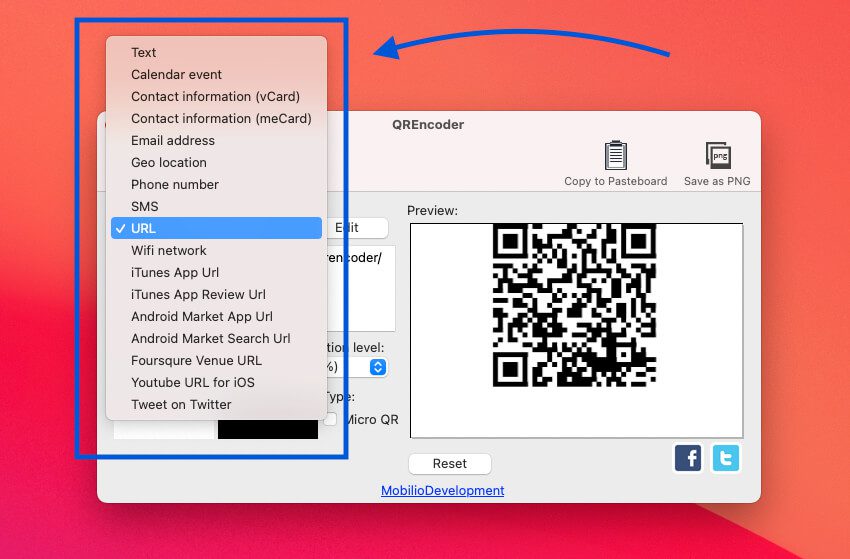Open the error correction level dropdown
850x559 pixels.
click(378, 367)
